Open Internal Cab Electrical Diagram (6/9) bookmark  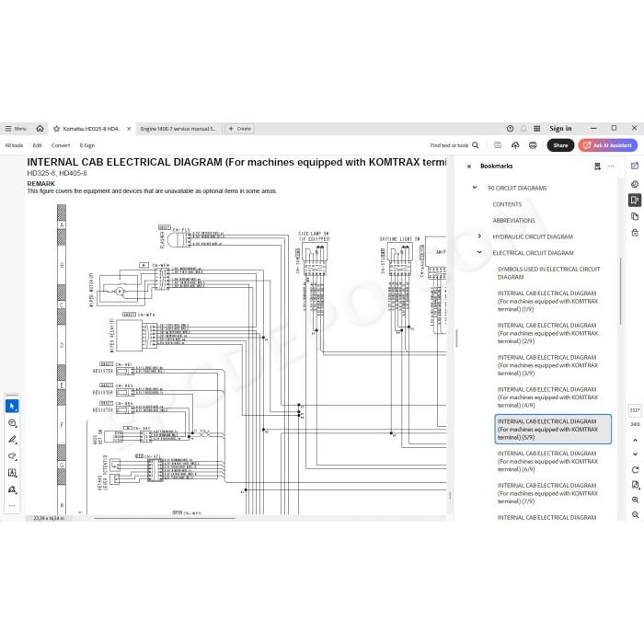547,461
